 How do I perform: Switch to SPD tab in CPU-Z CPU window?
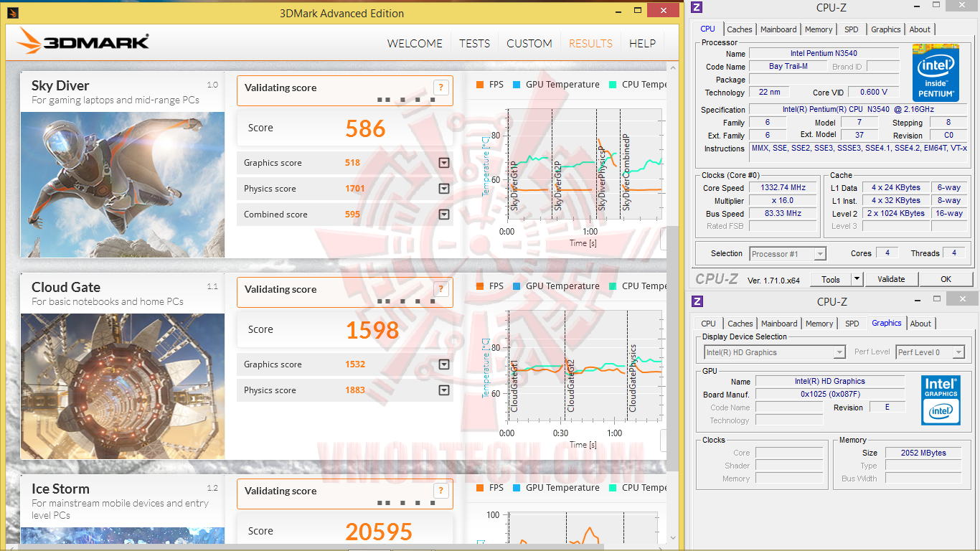click(x=851, y=29)
